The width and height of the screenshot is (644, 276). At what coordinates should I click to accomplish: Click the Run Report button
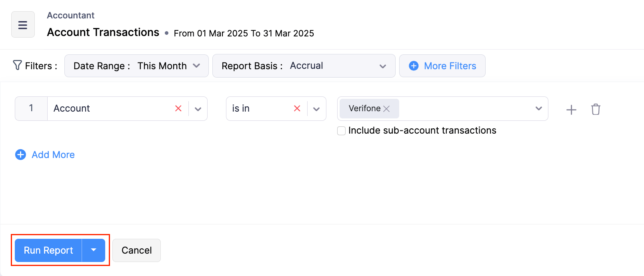(x=48, y=250)
